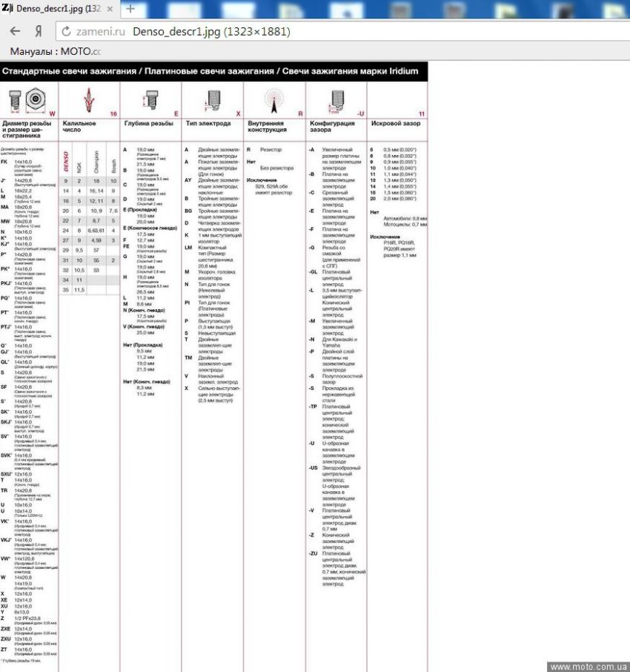The height and width of the screenshot is (672, 630).
Task: Click the Калильное число column heading
Action: 79,126
